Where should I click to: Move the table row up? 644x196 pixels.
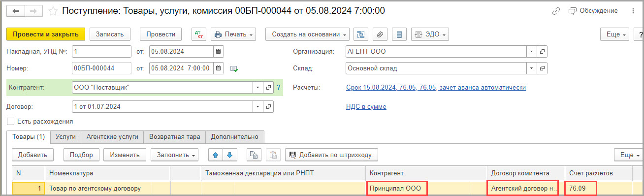click(x=215, y=155)
